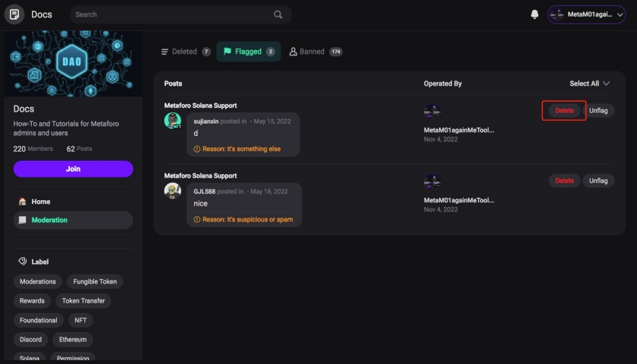
Task: Filter by the Fungible Token label
Action: pyautogui.click(x=94, y=281)
